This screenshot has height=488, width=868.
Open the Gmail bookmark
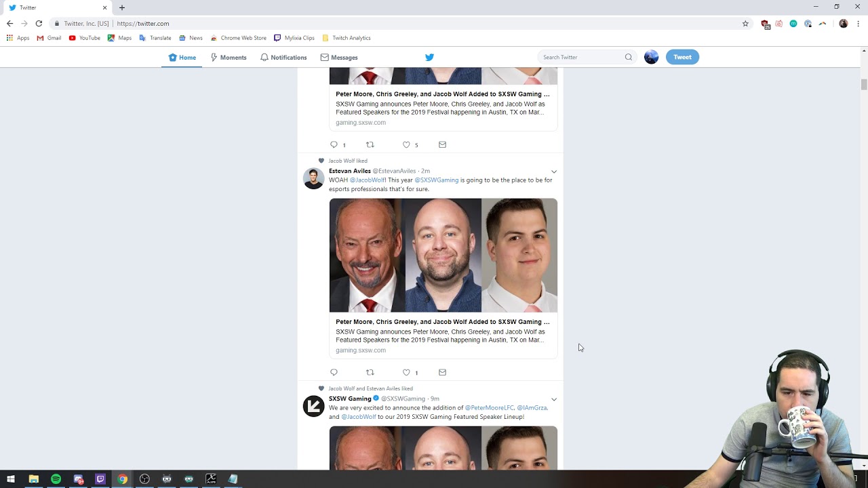point(49,38)
